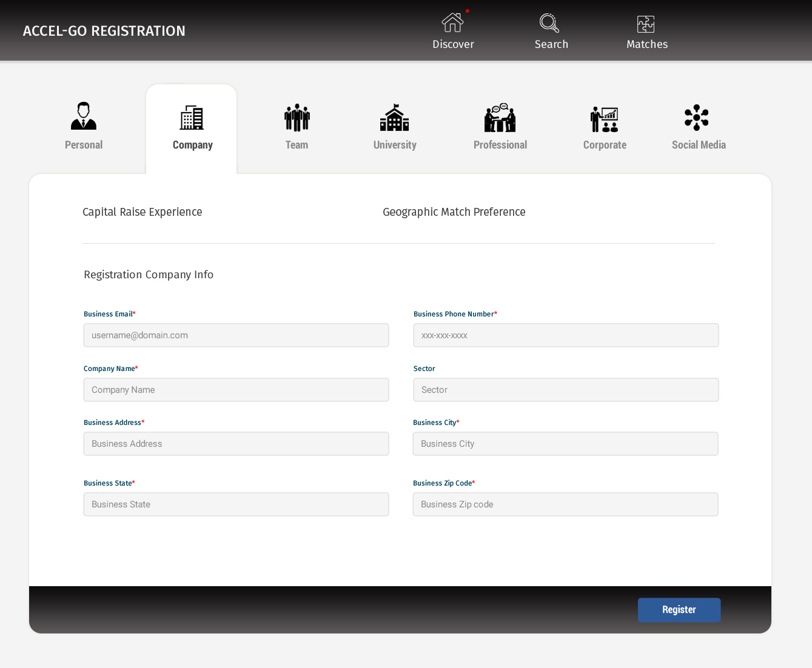Click the Business Zip Code field

(x=565, y=504)
